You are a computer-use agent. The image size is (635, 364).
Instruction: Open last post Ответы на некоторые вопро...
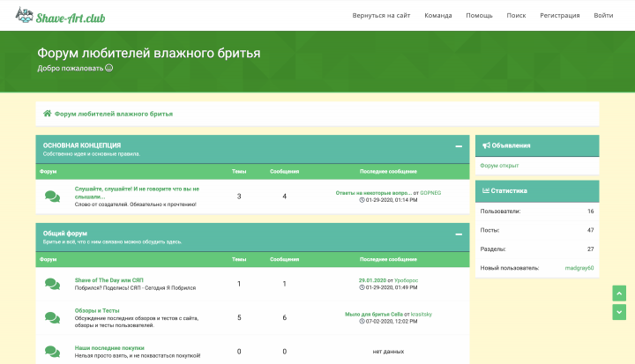pyautogui.click(x=373, y=193)
